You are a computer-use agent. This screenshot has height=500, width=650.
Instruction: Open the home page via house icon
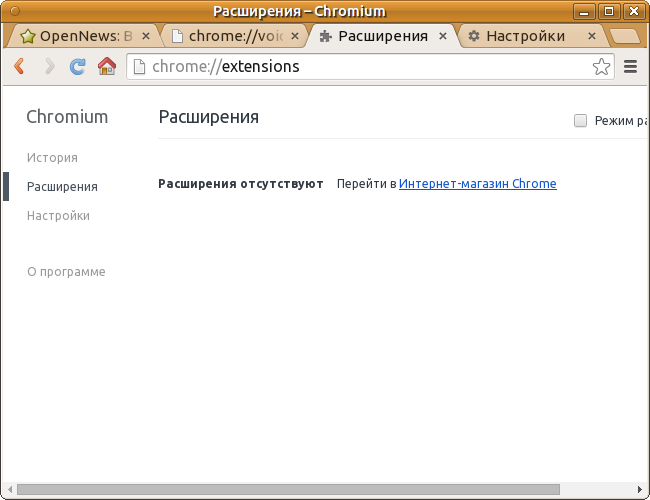(x=107, y=66)
